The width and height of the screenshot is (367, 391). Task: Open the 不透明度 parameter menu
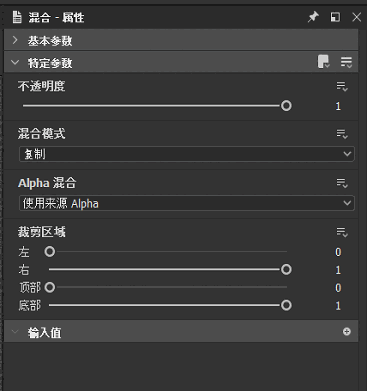(342, 87)
